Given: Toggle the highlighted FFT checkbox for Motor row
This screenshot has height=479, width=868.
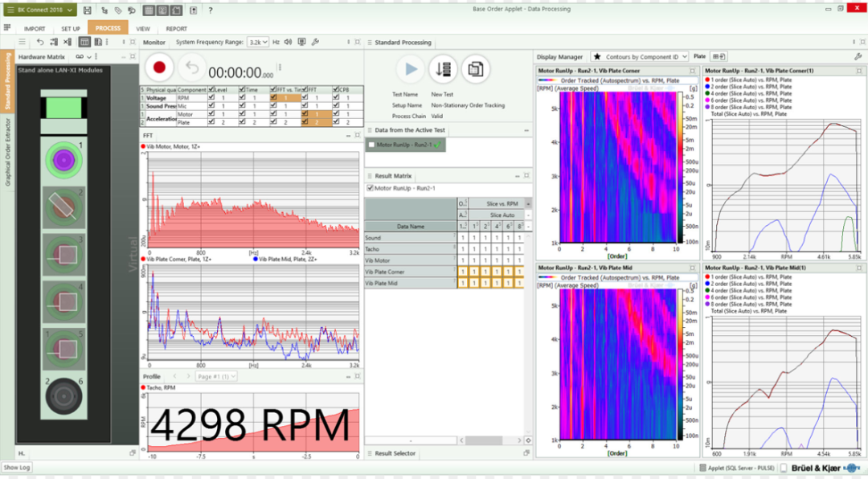Looking at the screenshot, I should (x=305, y=113).
